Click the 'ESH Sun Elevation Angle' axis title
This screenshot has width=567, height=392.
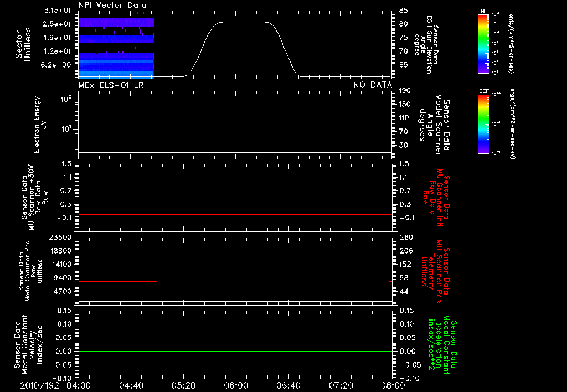426,44
